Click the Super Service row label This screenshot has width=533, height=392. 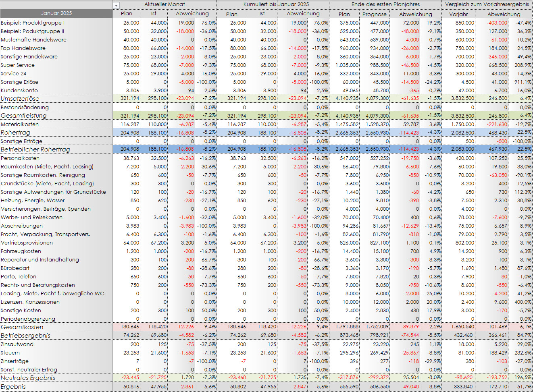pyautogui.click(x=18, y=65)
